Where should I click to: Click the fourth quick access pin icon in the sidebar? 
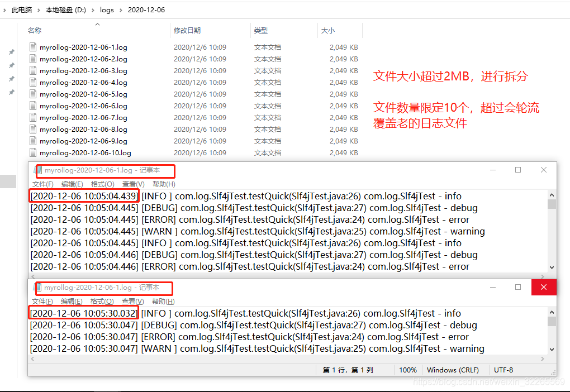pyautogui.click(x=12, y=92)
